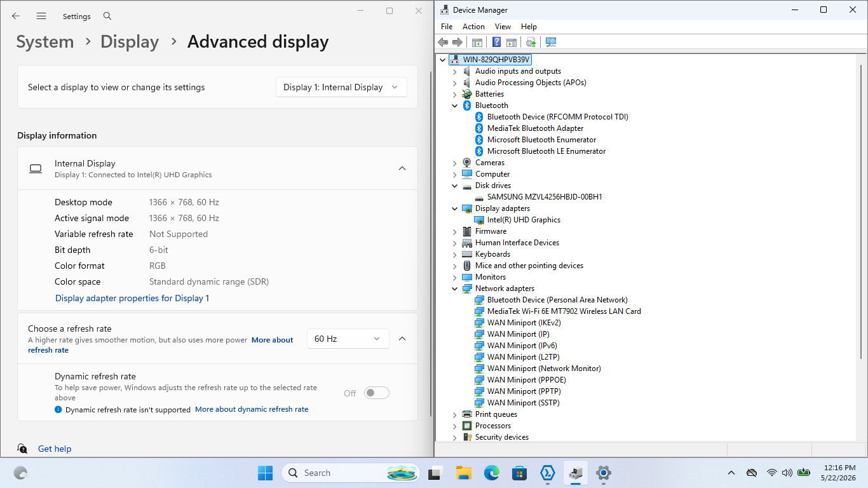Click Scan for hardware changes toolbar icon

click(551, 42)
